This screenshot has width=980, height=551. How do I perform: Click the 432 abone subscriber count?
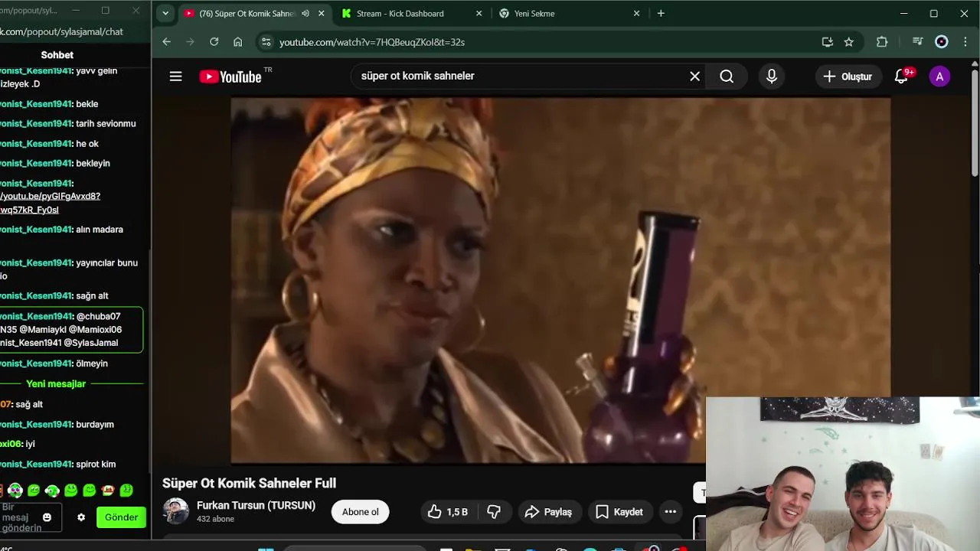(215, 519)
